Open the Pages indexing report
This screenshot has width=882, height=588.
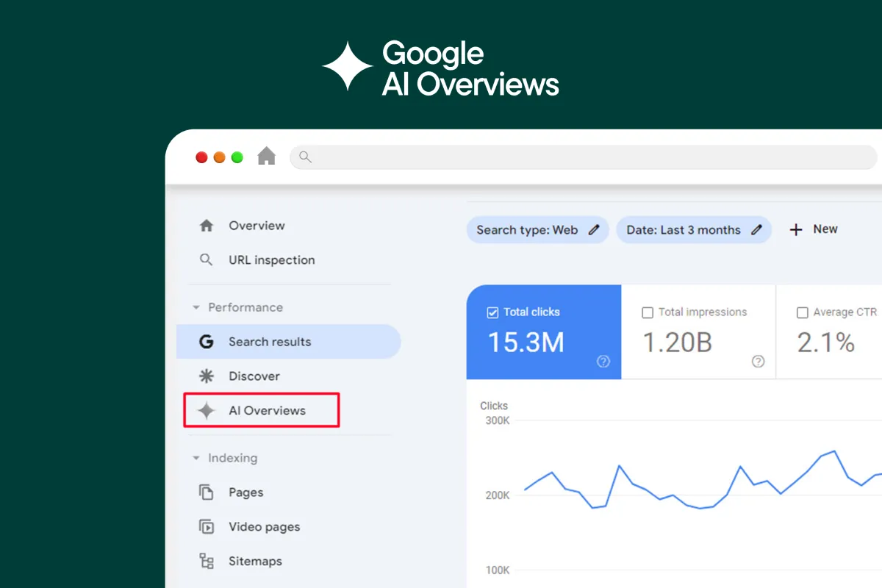click(x=245, y=492)
